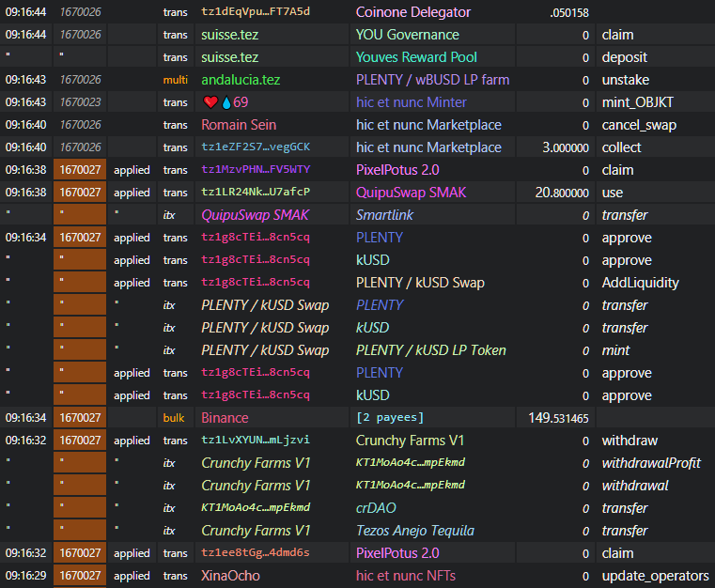Image resolution: width=715 pixels, height=588 pixels.
Task: Click withdrawalProfit entrypoint
Action: (x=651, y=463)
